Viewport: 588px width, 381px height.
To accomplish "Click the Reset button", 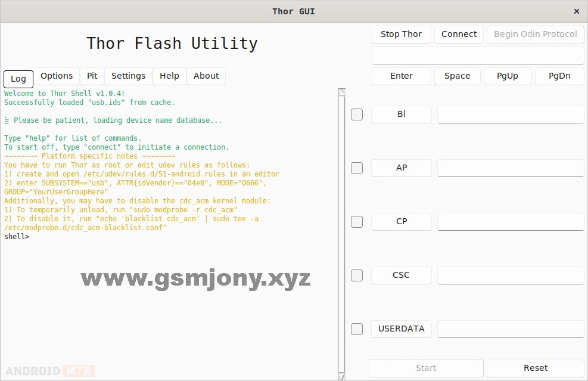I will [536, 368].
